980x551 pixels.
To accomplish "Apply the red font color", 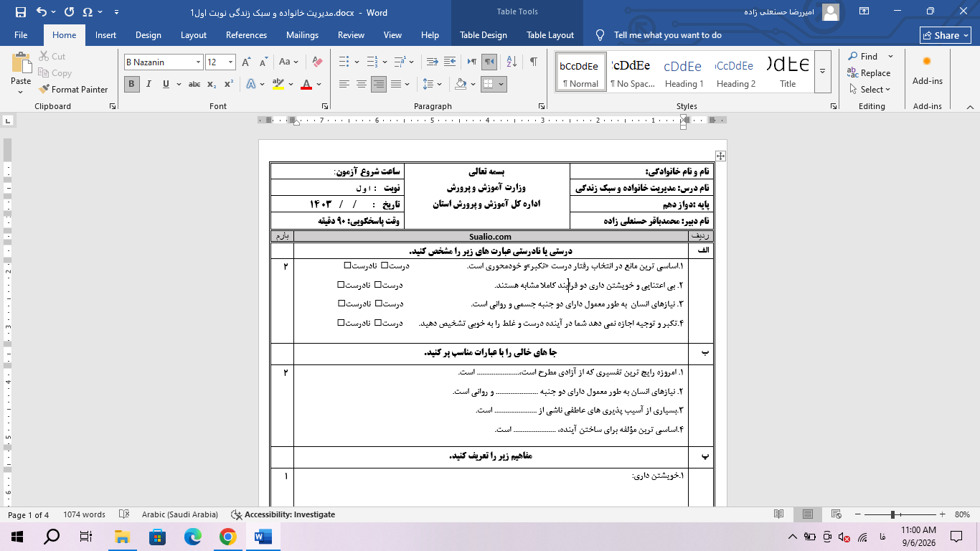I will coord(306,84).
